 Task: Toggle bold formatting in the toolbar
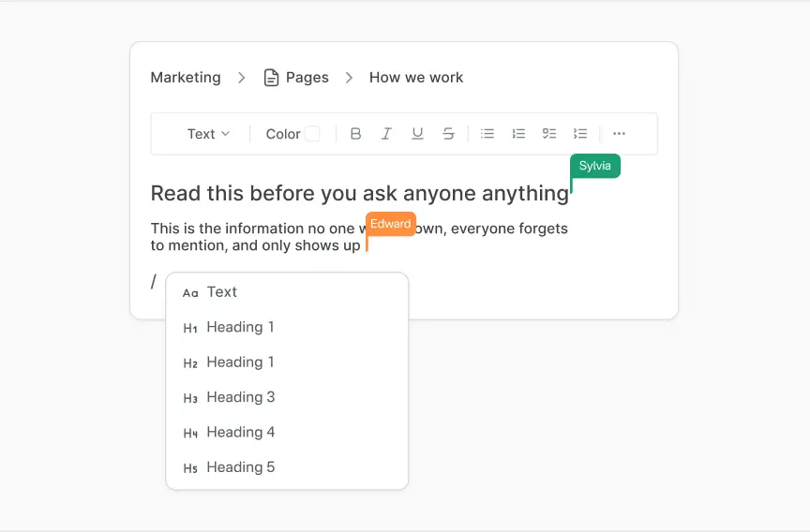click(355, 134)
